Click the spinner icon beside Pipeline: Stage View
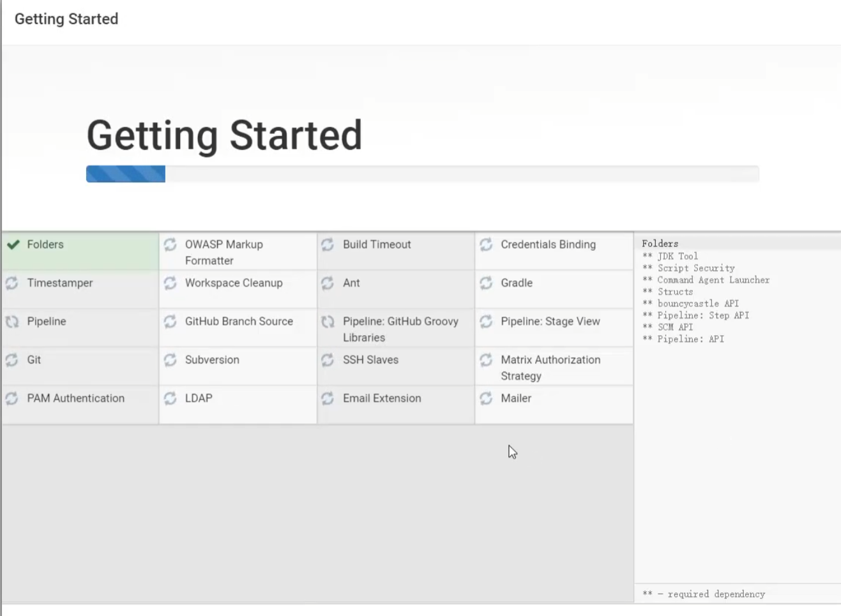The width and height of the screenshot is (841, 616). pyautogui.click(x=486, y=322)
